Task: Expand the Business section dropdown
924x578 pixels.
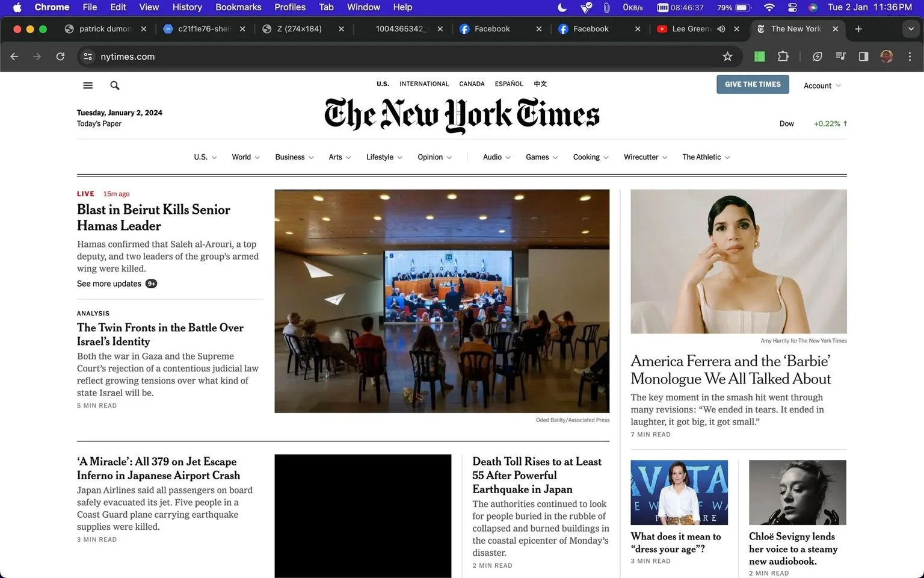Action: tap(295, 157)
